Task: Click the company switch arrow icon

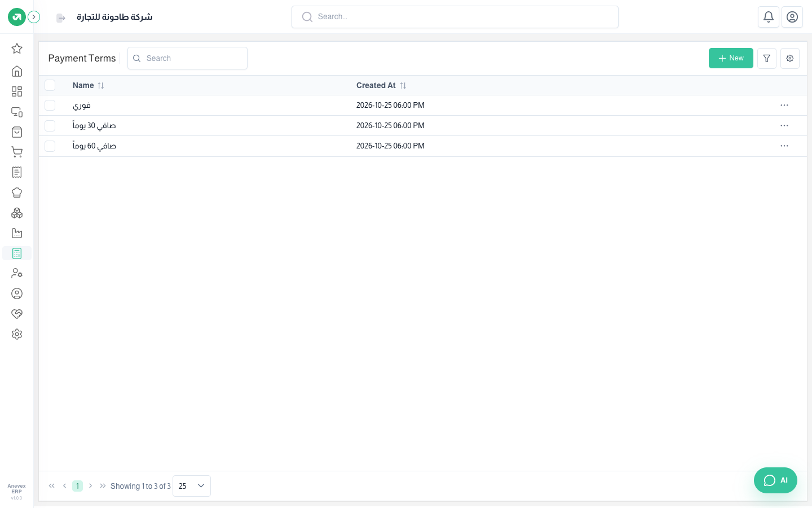Action: point(61,18)
